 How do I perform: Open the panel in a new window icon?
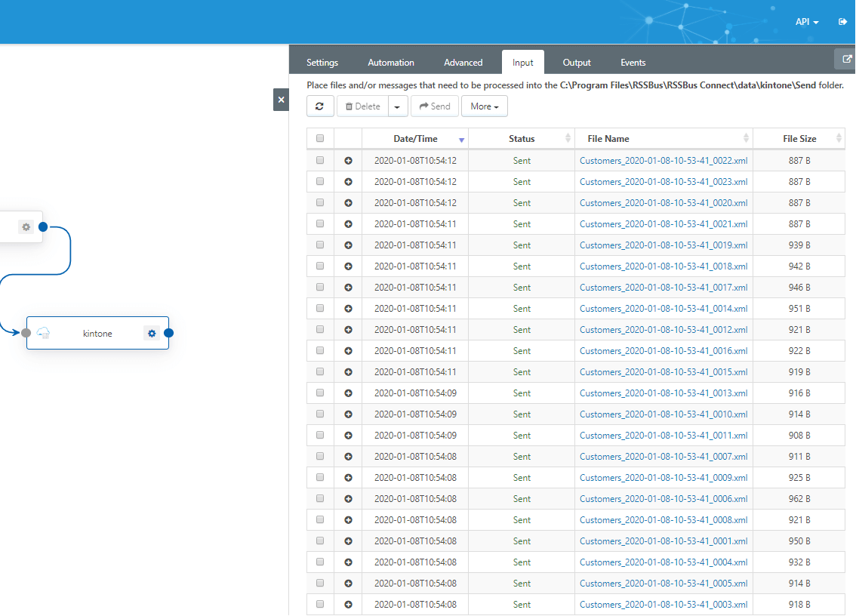(x=847, y=59)
